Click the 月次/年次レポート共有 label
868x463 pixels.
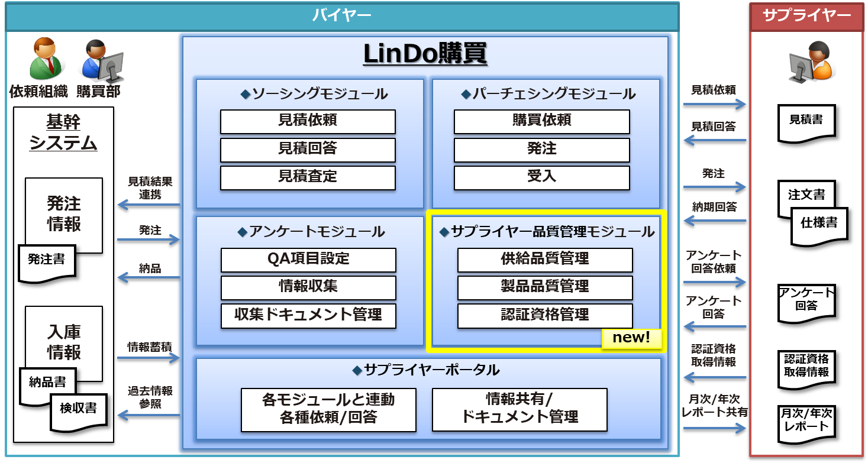[715, 406]
